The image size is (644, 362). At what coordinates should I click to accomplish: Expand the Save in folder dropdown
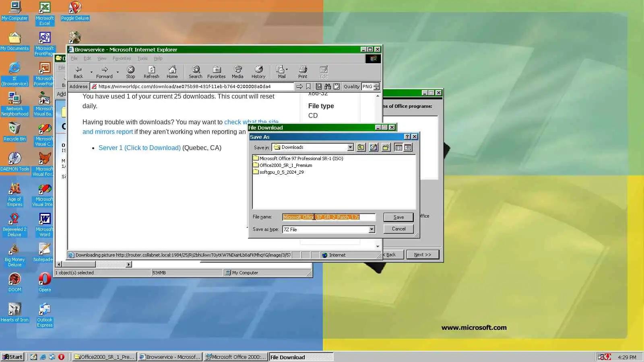350,148
